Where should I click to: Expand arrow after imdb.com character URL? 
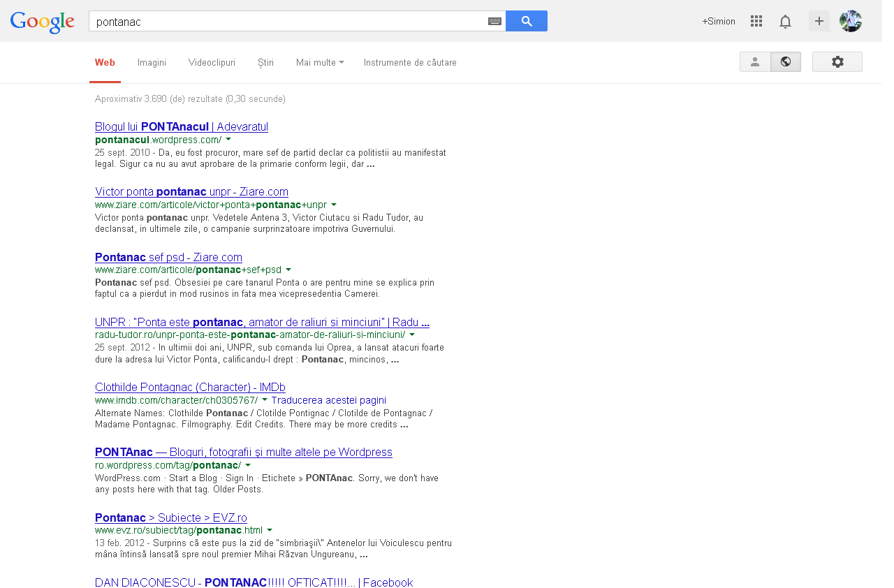click(x=265, y=400)
